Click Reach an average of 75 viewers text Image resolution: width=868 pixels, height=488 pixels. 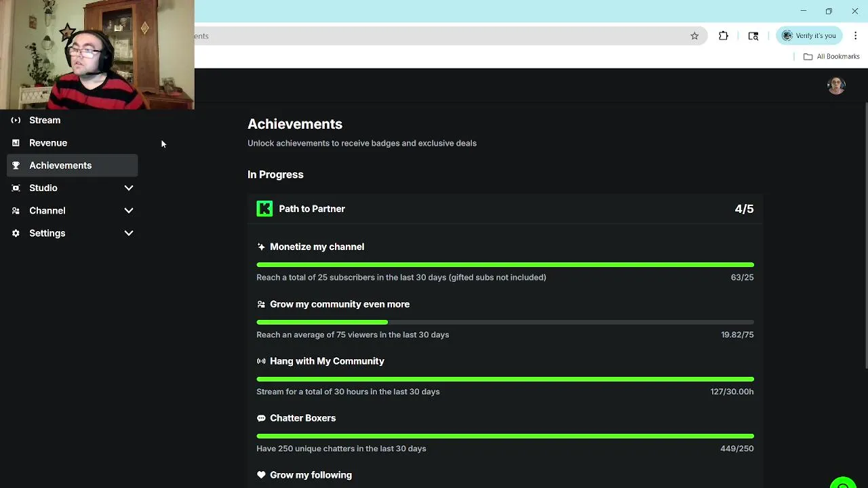point(353,335)
